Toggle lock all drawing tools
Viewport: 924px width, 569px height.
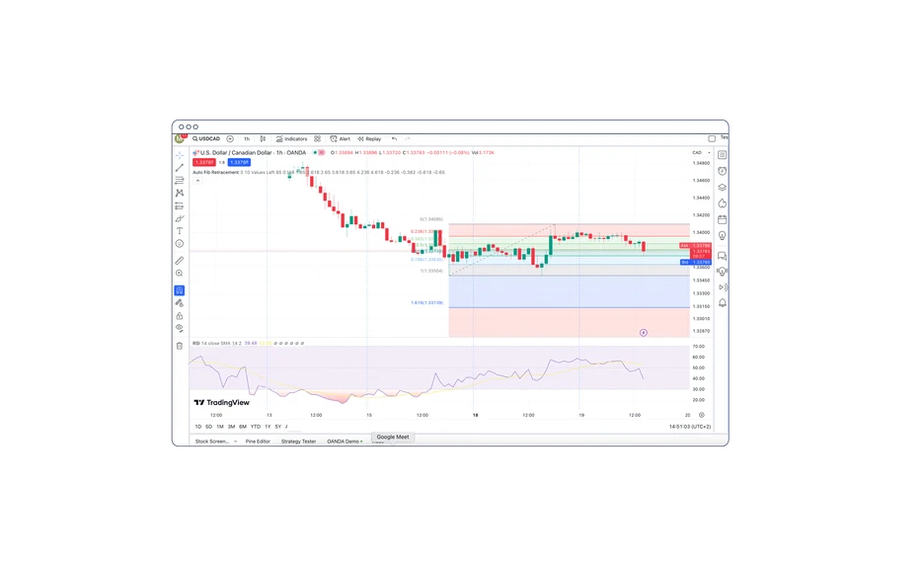click(x=179, y=316)
